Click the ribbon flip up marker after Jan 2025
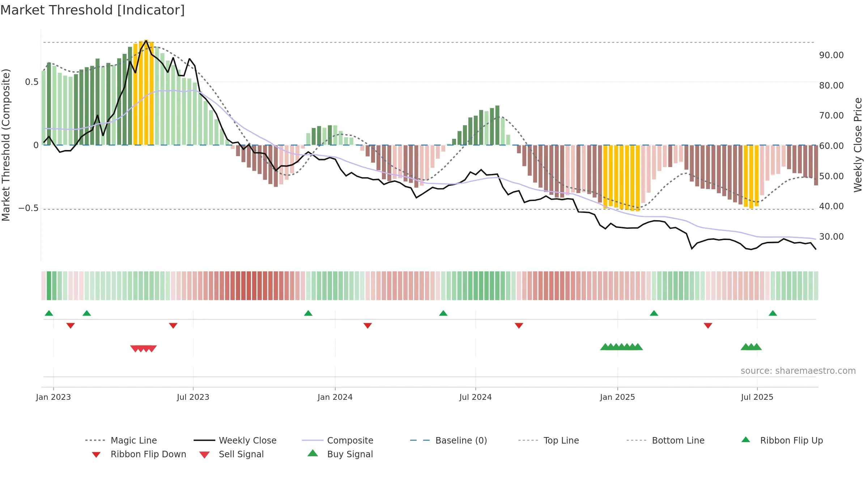 coord(654,313)
